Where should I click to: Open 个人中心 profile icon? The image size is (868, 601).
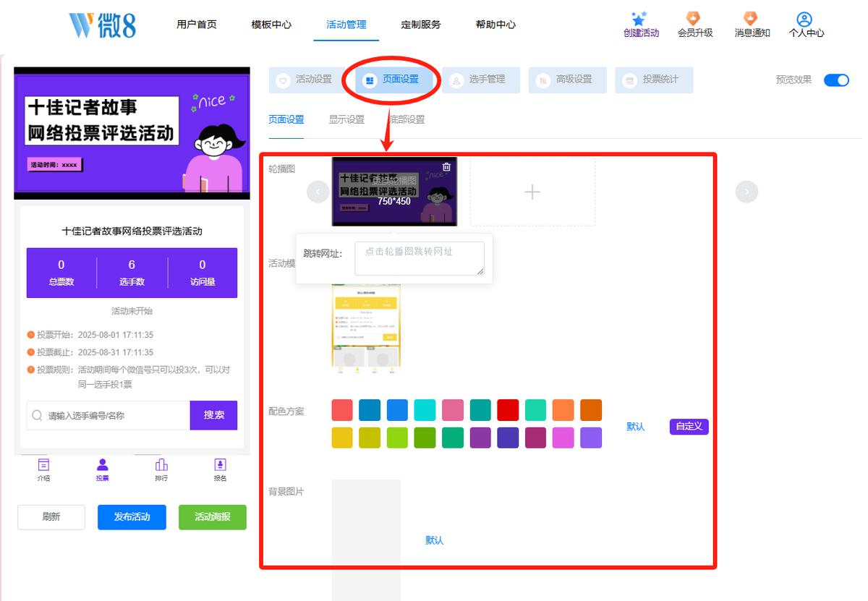[804, 20]
